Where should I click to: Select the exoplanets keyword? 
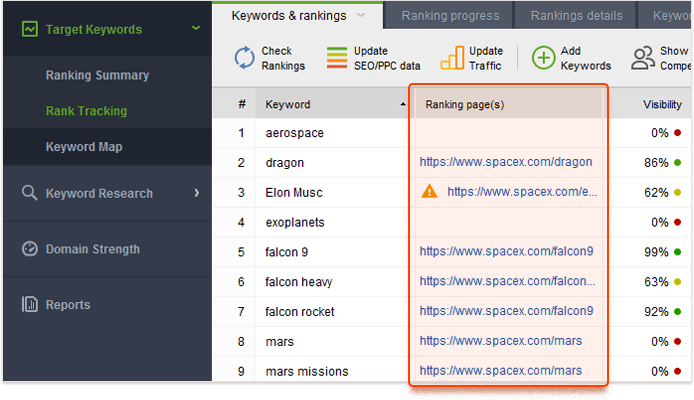[x=295, y=222]
